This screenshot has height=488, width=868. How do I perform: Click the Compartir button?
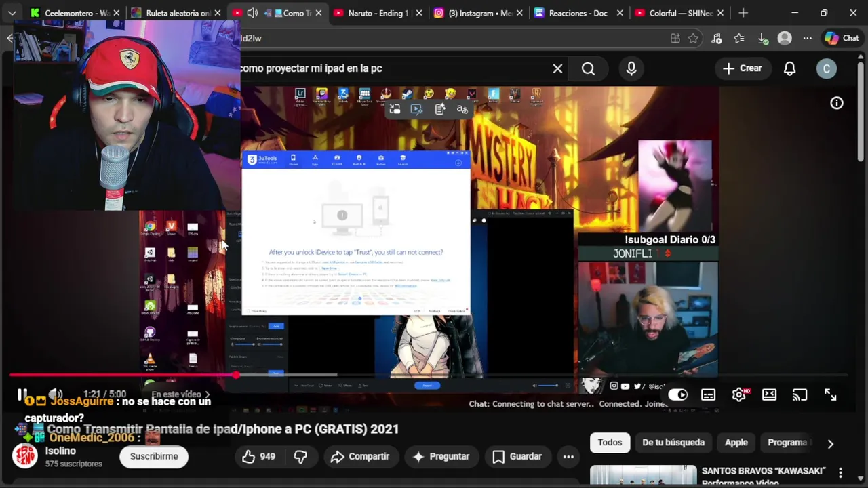pyautogui.click(x=360, y=457)
